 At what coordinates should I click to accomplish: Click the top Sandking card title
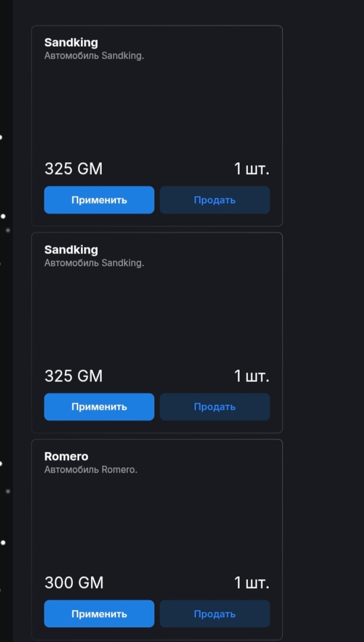coord(71,43)
